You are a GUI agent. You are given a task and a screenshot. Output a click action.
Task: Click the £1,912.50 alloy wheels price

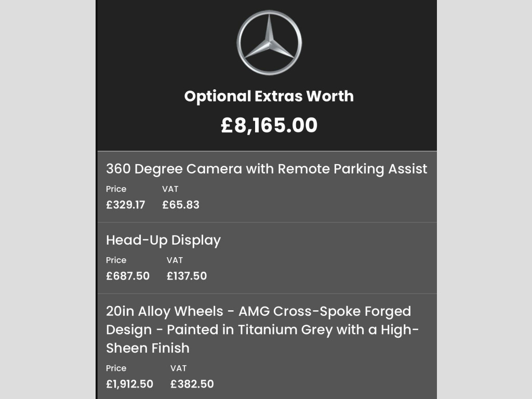coord(129,384)
